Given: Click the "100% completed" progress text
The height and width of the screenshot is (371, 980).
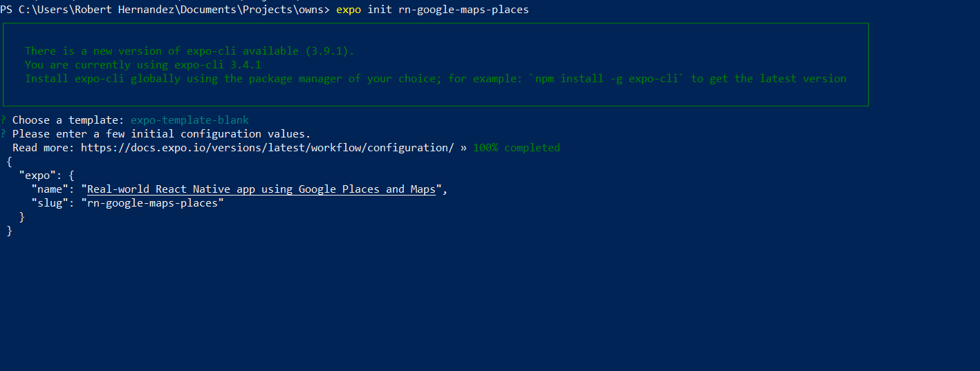Looking at the screenshot, I should click(517, 148).
